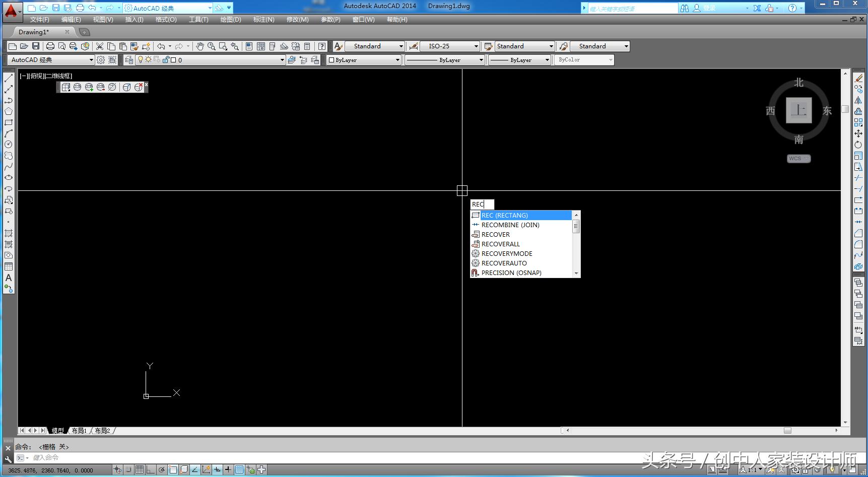Open the Standard table style dropdown

pyautogui.click(x=525, y=46)
